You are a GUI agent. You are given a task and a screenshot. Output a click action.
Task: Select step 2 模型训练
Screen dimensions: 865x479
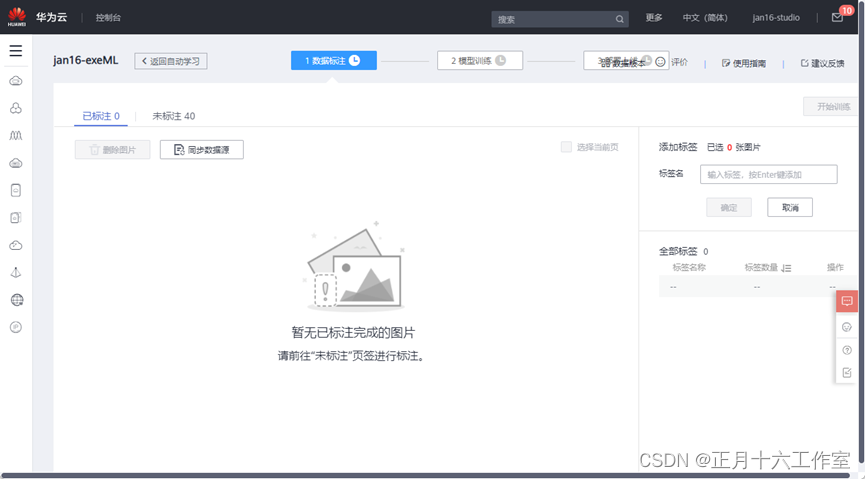[x=480, y=61]
